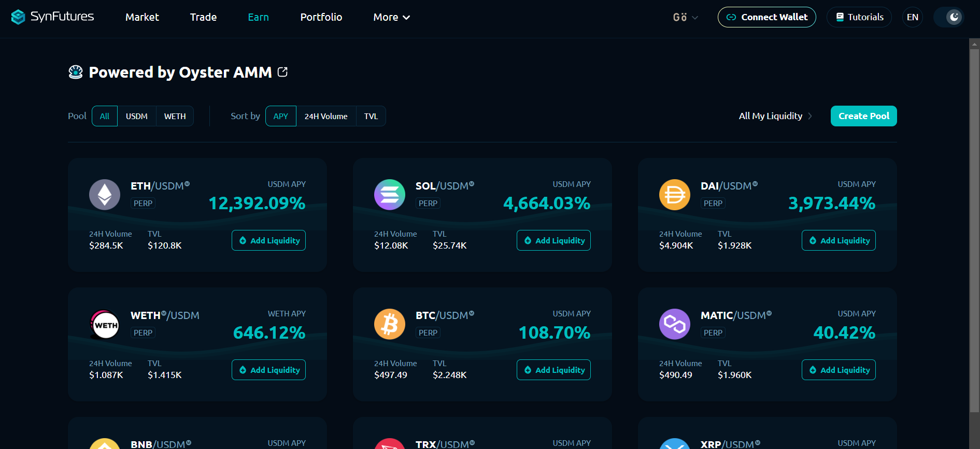980x449 pixels.
Task: Toggle dark mode moon switch
Action: point(949,17)
